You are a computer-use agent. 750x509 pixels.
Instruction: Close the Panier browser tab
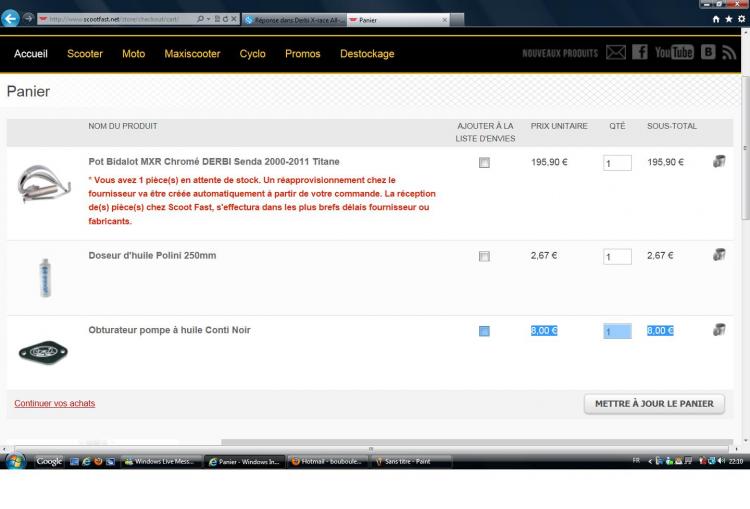445,20
